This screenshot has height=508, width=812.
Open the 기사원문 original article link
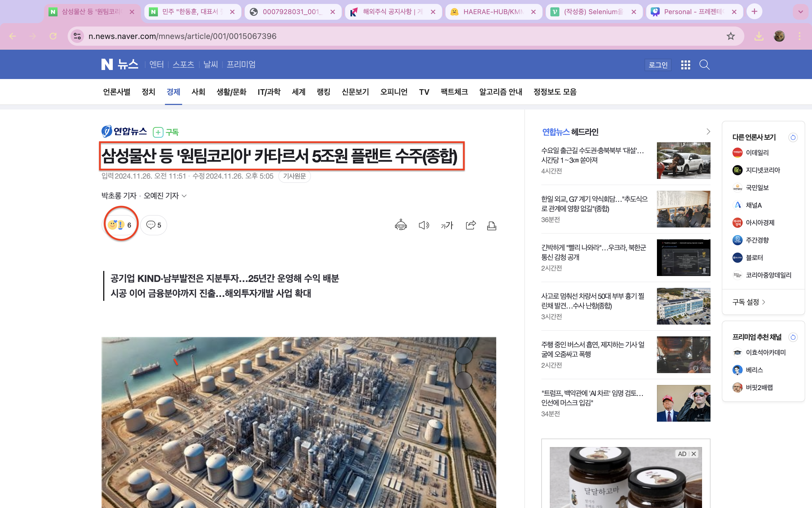coord(294,176)
